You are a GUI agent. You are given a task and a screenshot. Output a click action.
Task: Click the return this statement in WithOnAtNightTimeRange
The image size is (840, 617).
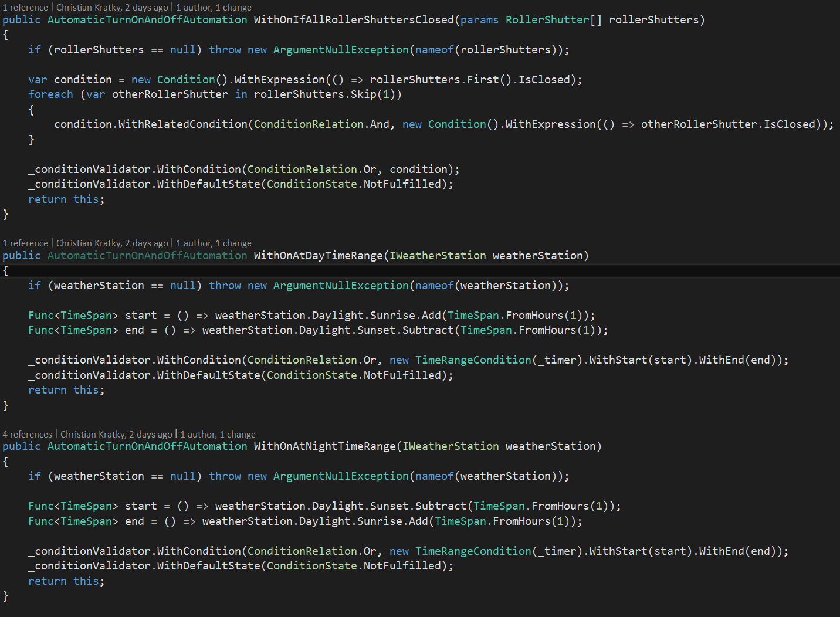66,581
